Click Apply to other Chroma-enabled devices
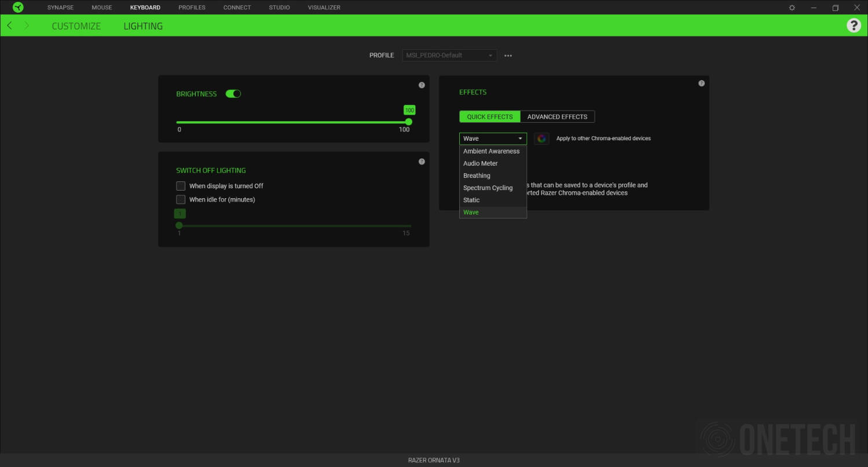868x467 pixels. pos(603,138)
